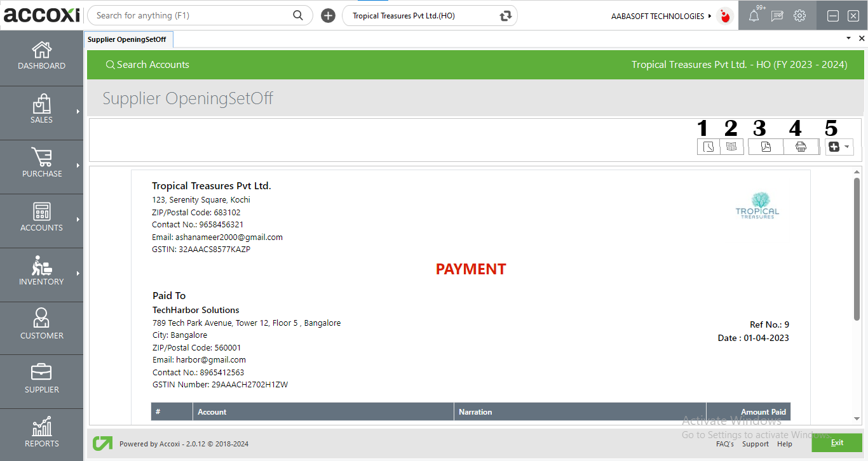This screenshot has width=868, height=461.
Task: Open the FAQ's link
Action: coord(724,444)
